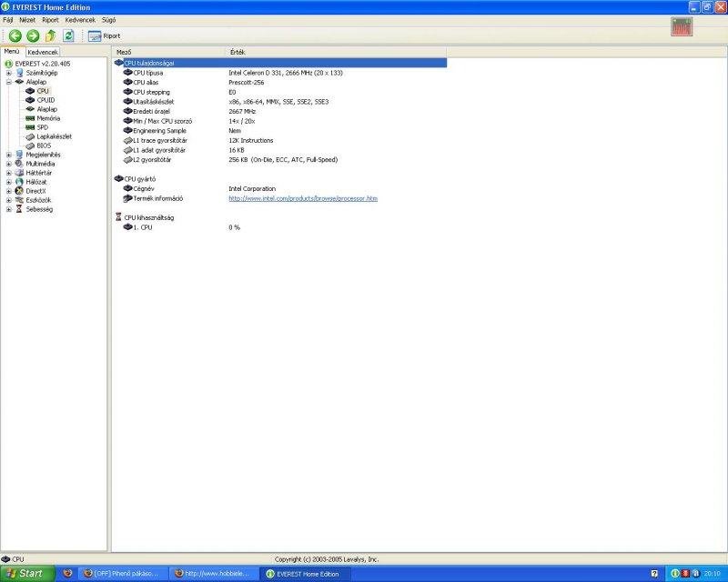Select the Eredeti órajel row
Viewport: 728px width, 582px height.
[280, 111]
